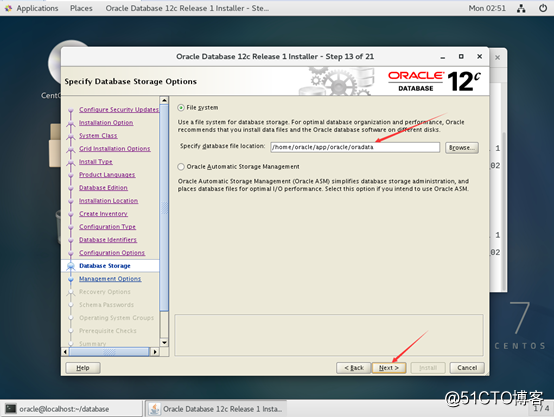
Task: Select Oracle Automatic Storage Management option
Action: coord(181,166)
